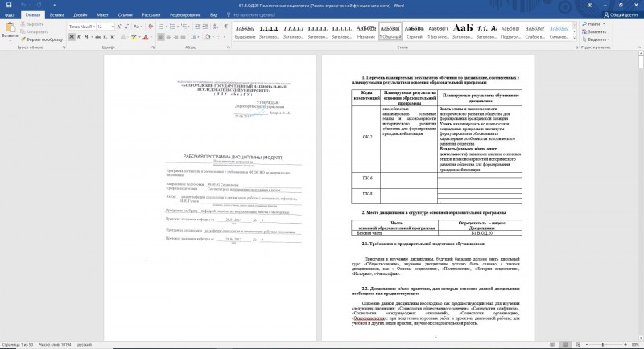Collapse the ribbon with the arrow
This screenshot has width=644, height=349.
[x=639, y=47]
